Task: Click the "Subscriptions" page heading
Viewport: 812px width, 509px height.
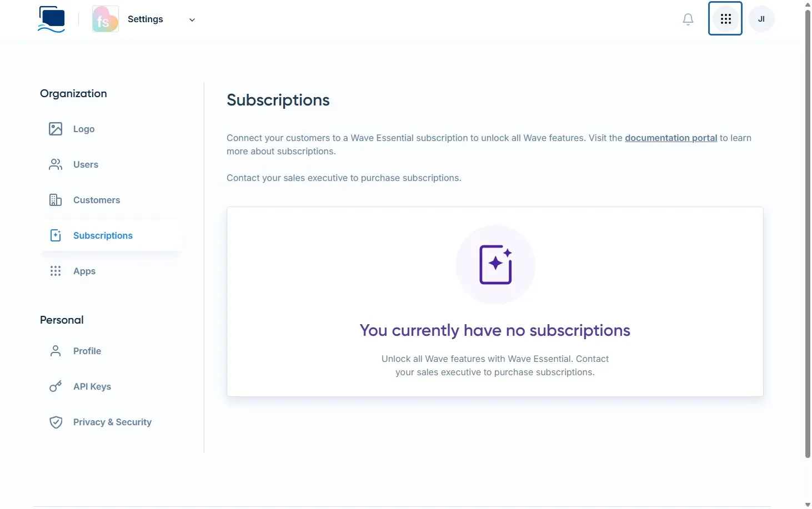Action: tap(278, 100)
